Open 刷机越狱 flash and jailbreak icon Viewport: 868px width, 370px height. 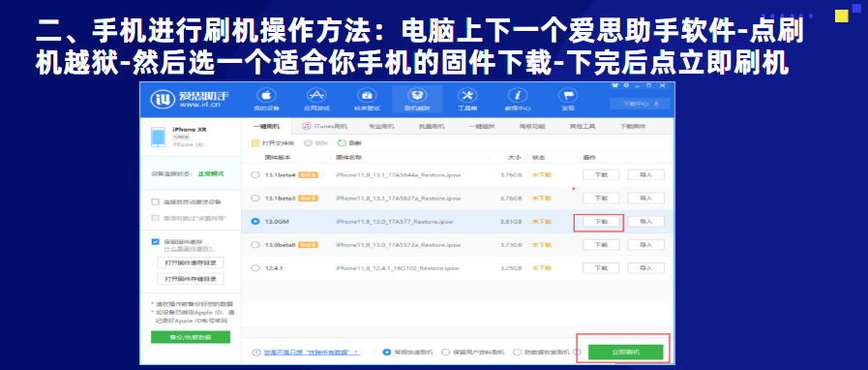tap(417, 95)
